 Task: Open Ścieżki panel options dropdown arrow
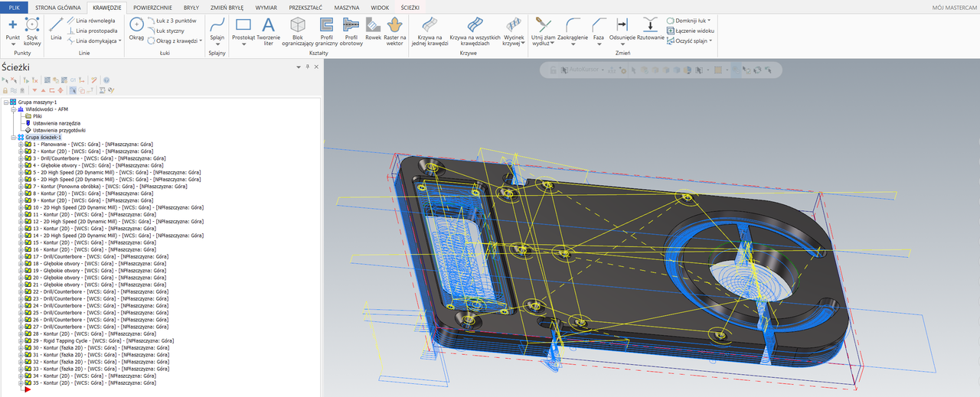tap(298, 67)
